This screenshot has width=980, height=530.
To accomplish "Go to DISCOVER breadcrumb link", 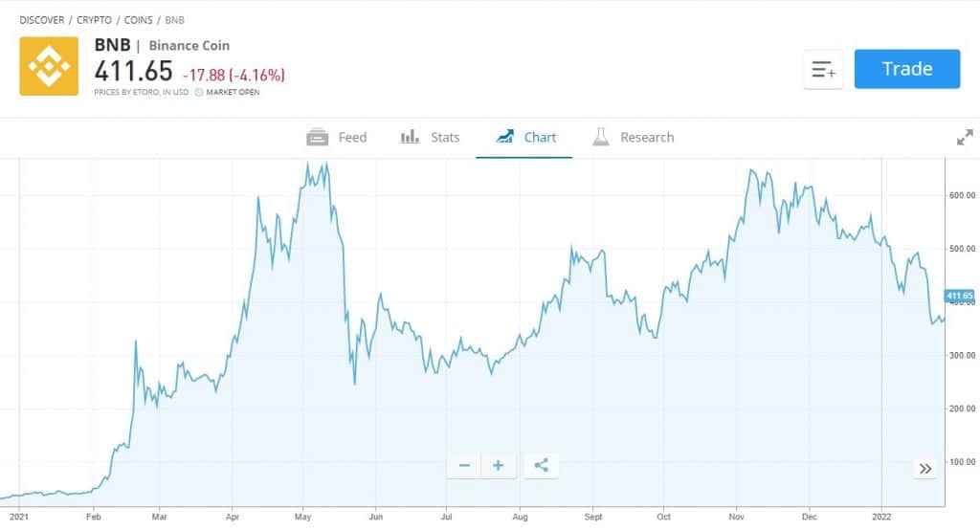I will pos(42,20).
